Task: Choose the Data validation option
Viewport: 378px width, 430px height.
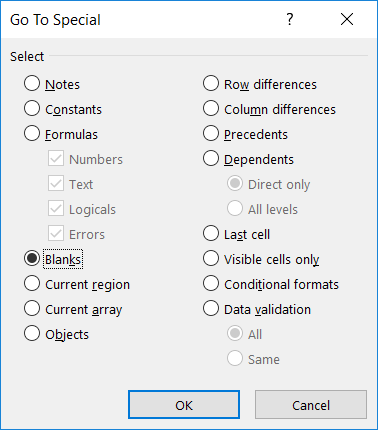Action: point(211,309)
